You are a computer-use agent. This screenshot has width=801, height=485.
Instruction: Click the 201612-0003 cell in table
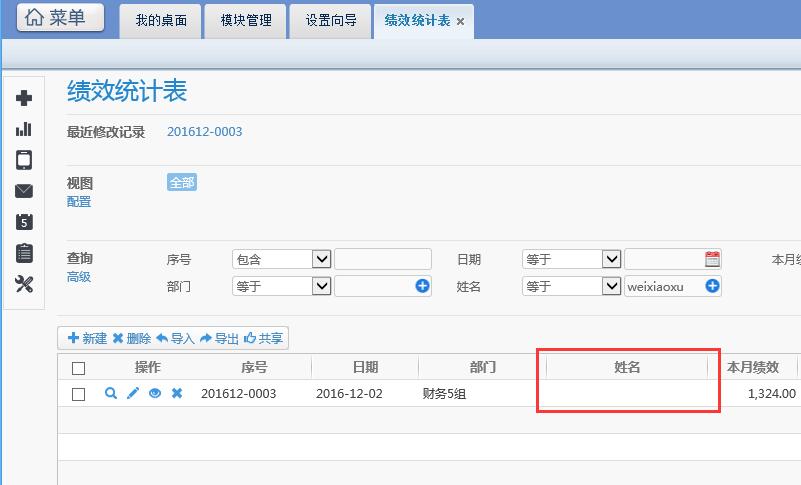click(239, 394)
